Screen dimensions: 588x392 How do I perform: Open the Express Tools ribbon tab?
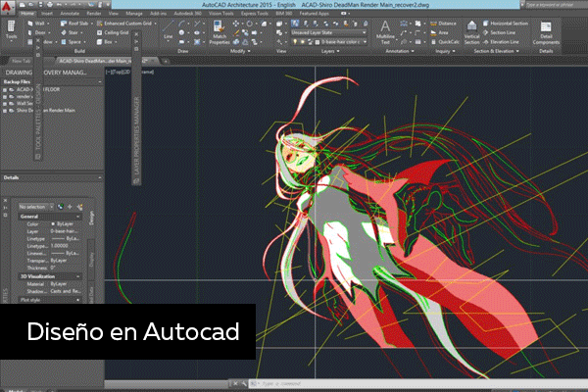(x=254, y=14)
